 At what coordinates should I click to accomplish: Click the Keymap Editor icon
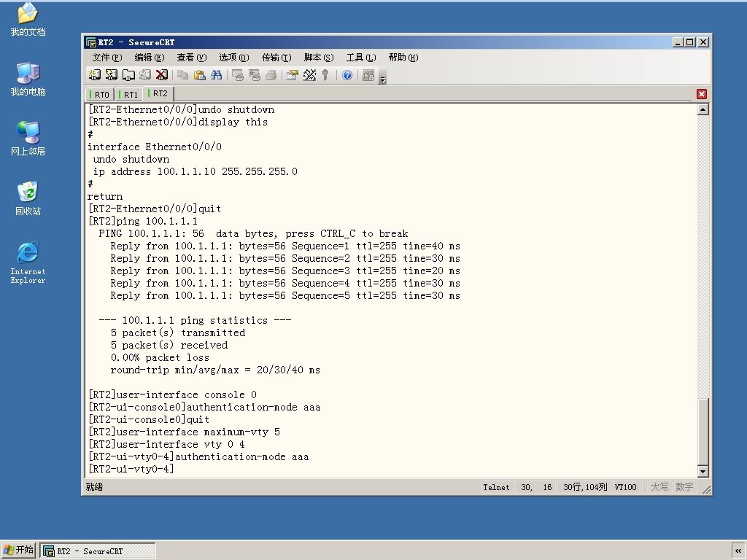309,75
